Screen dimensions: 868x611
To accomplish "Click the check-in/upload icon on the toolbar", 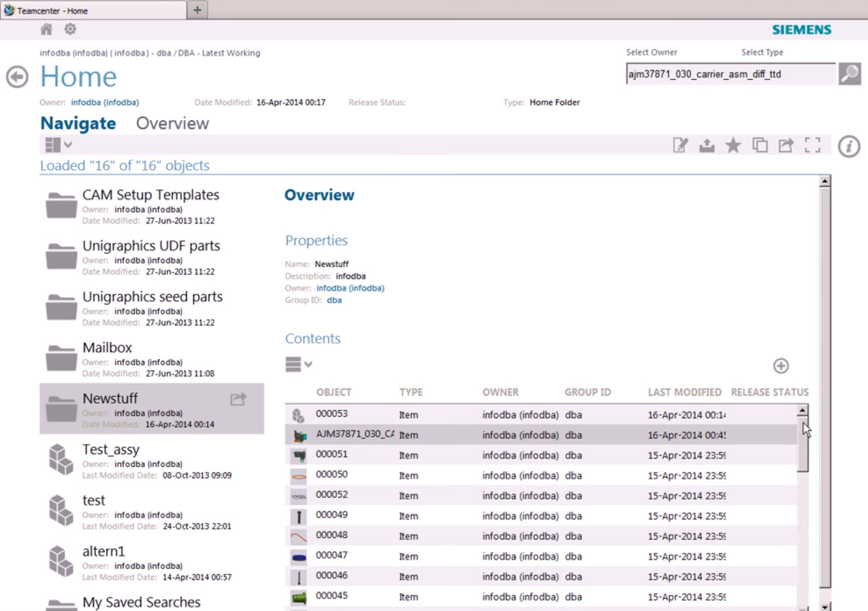I will [x=706, y=145].
